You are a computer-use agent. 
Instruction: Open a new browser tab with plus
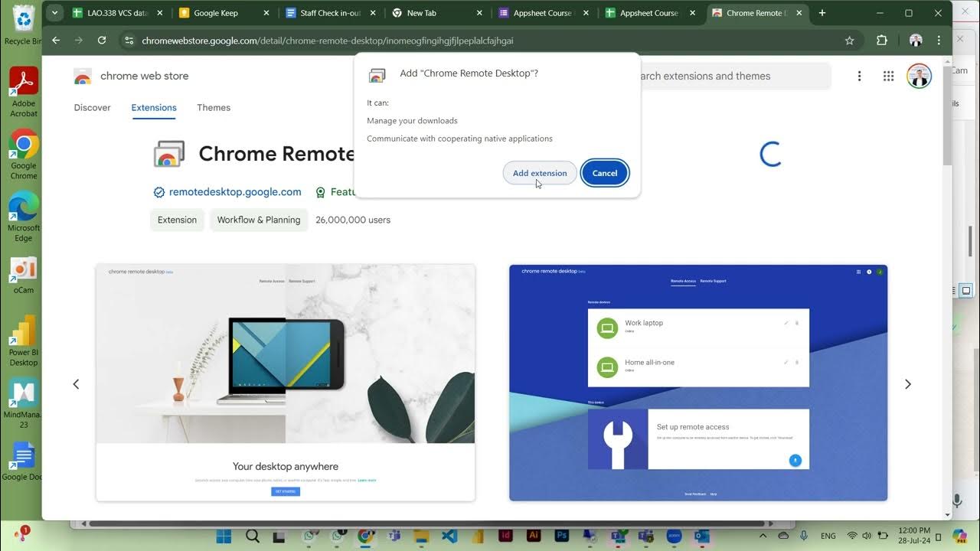822,13
